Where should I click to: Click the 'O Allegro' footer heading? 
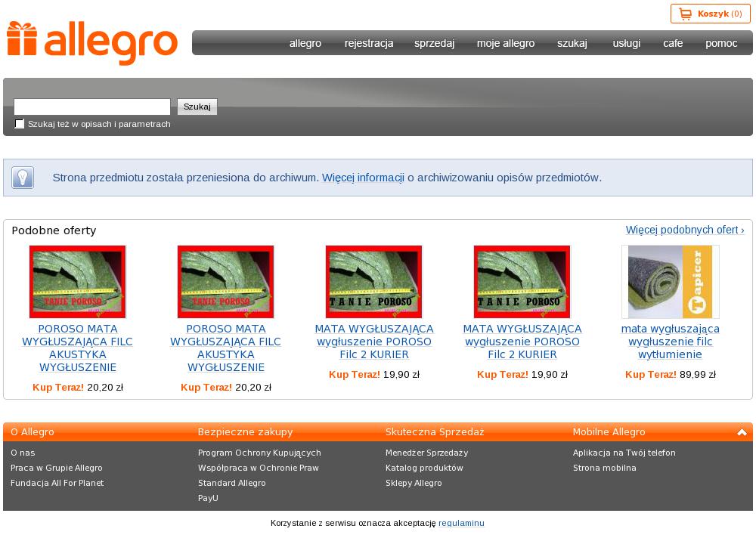click(33, 432)
